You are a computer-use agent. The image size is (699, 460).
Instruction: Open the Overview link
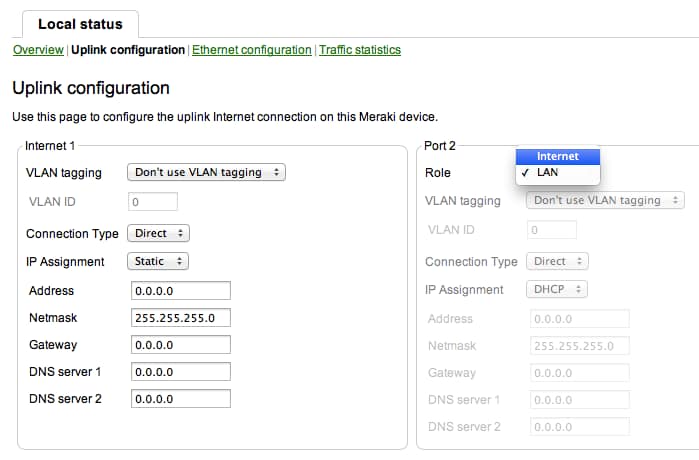coord(38,50)
